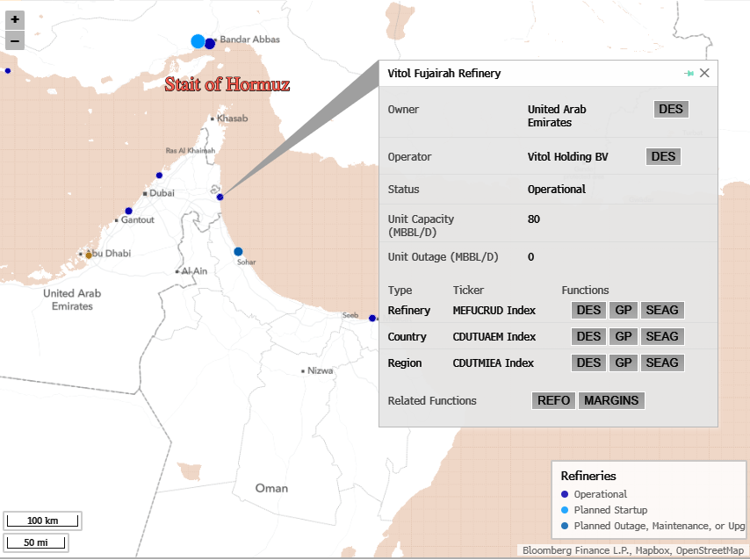Click Operational legend color dot
This screenshot has height=560, width=750.
click(565, 494)
